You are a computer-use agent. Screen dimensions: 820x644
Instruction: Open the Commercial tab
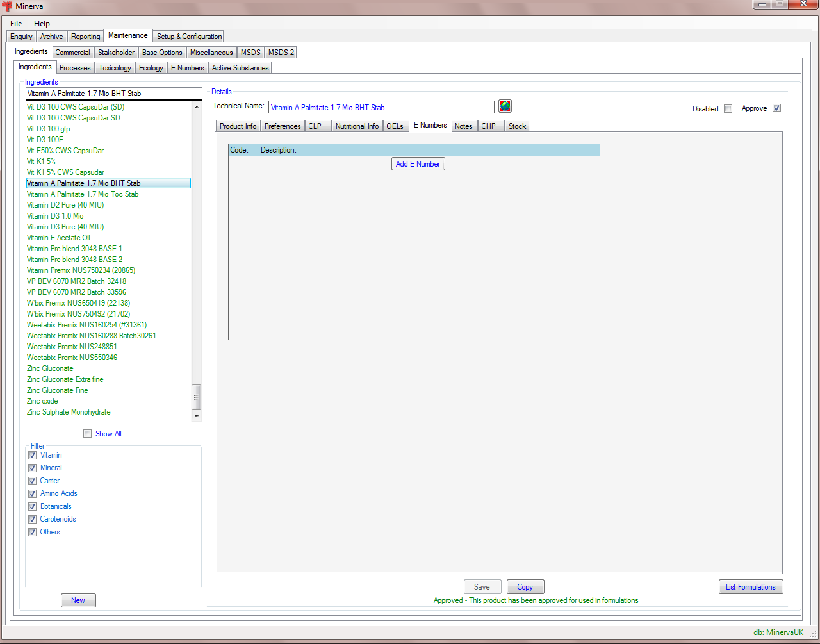pos(72,53)
